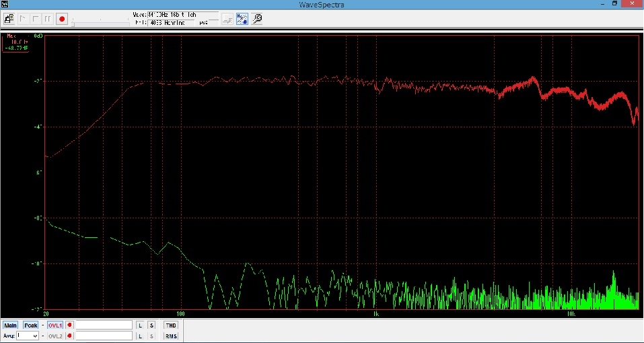Start recording with the red record button

62,19
